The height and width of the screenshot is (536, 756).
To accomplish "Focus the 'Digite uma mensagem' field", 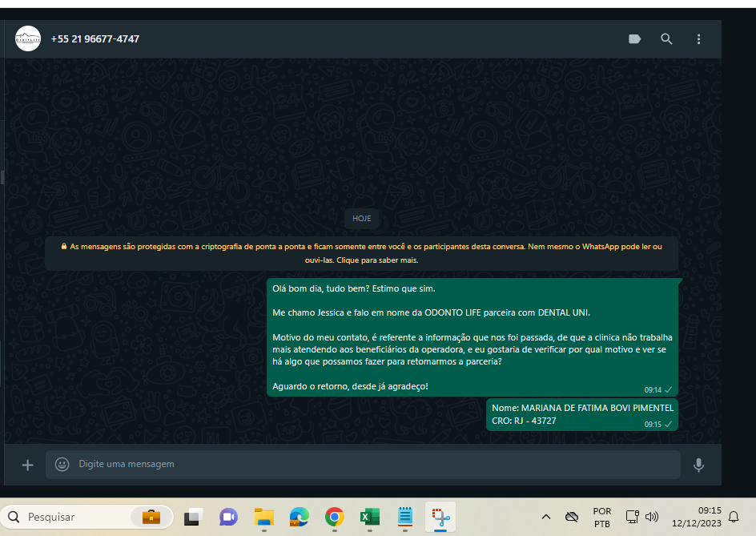I will click(363, 464).
